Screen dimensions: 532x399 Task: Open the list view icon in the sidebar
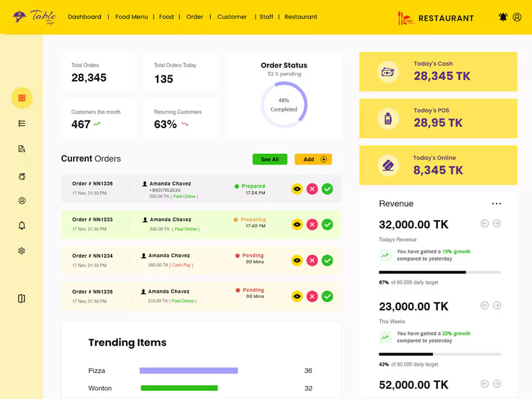coord(22,124)
